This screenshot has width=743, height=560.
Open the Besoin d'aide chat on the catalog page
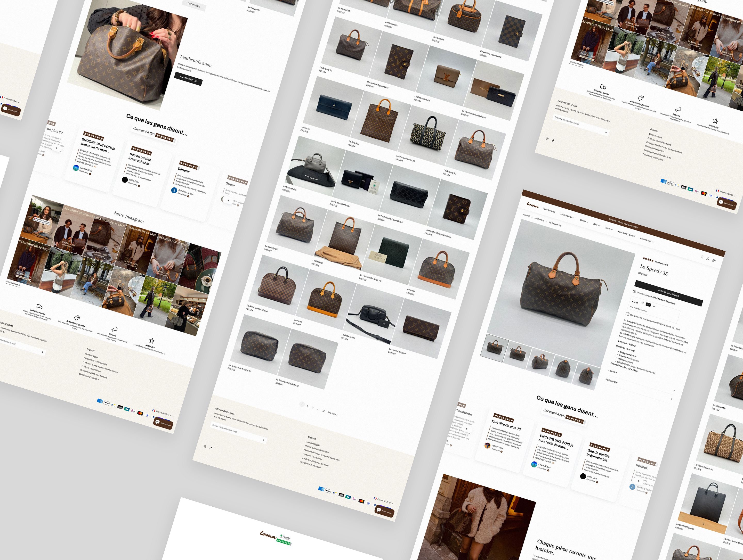[x=384, y=511]
